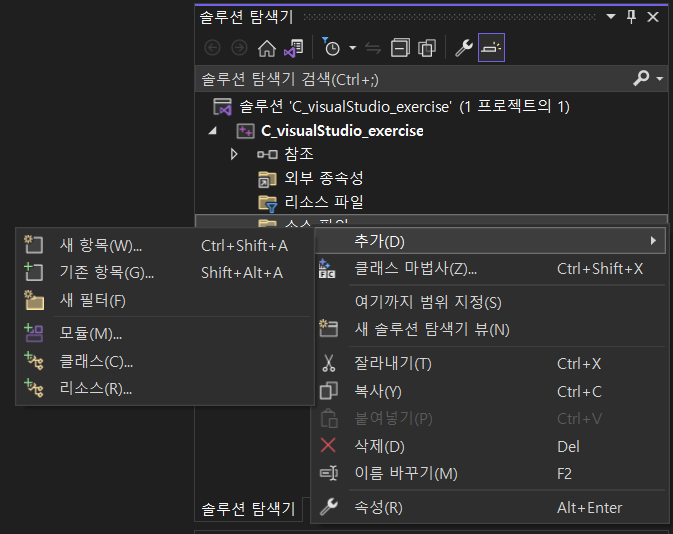Choose 기존 항목(G)... in the add submenu
The height and width of the screenshot is (534, 673).
click(x=107, y=272)
